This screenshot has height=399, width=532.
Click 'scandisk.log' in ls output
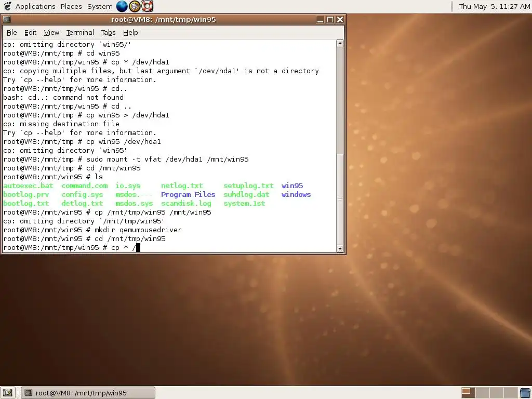pyautogui.click(x=186, y=204)
